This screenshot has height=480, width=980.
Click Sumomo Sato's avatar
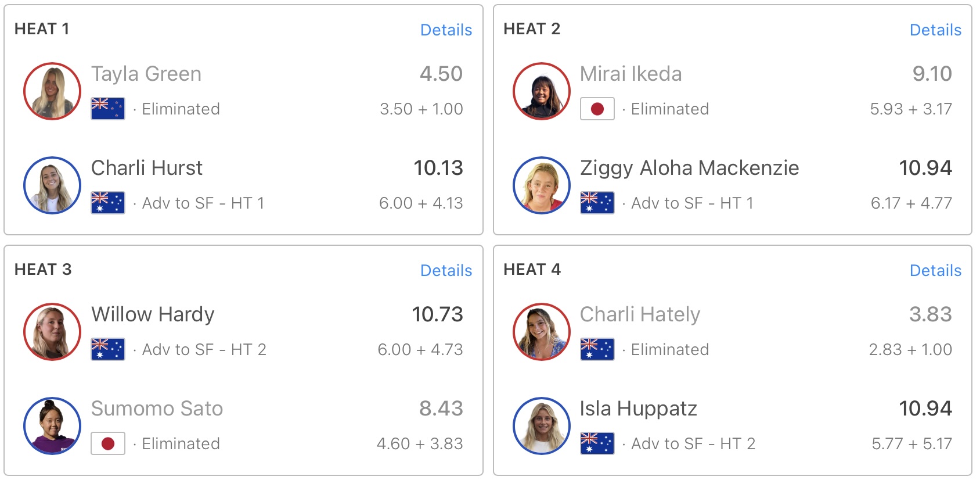pyautogui.click(x=52, y=426)
